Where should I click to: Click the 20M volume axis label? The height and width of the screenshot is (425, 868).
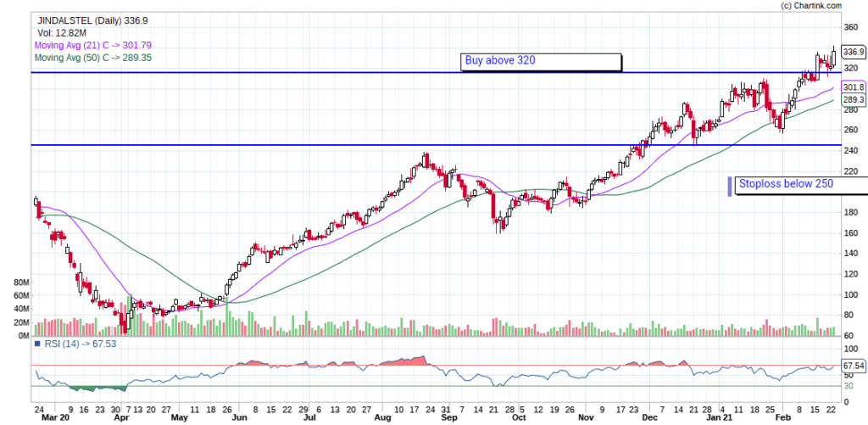[21, 322]
